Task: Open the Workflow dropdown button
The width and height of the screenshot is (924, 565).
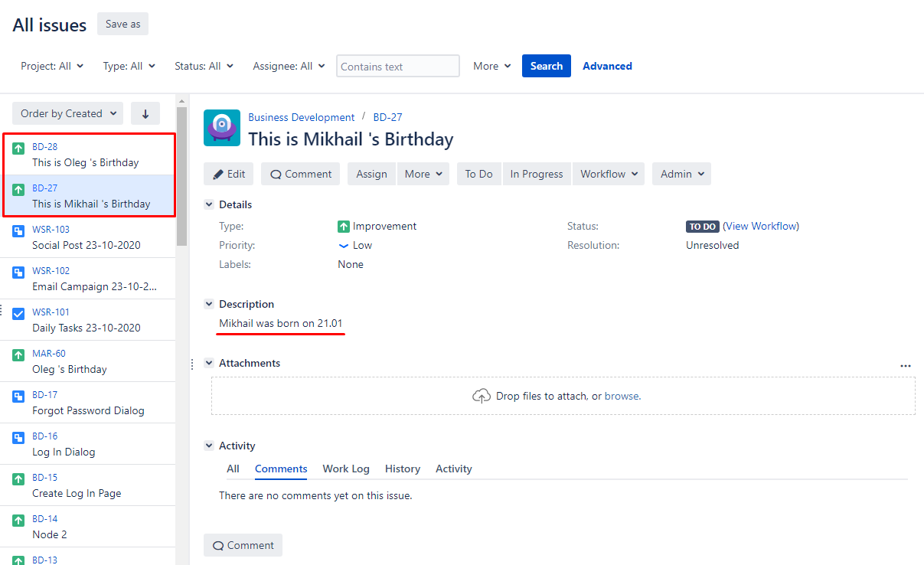Action: pyautogui.click(x=611, y=174)
